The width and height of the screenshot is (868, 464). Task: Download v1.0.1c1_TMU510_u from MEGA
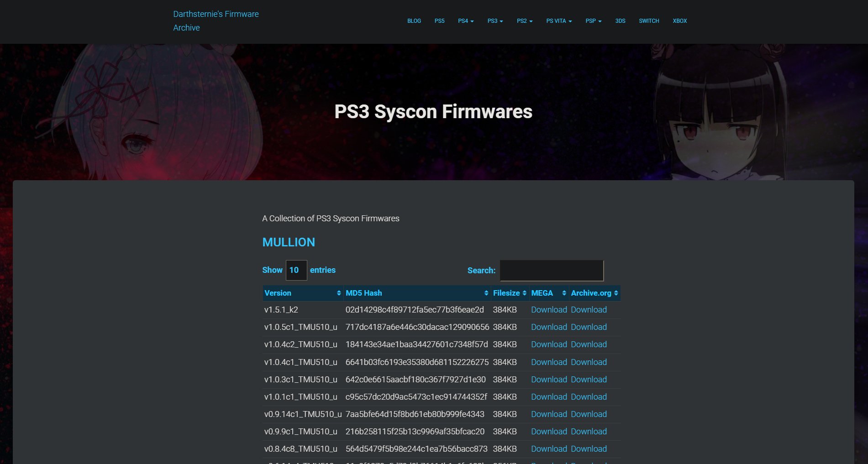point(549,397)
